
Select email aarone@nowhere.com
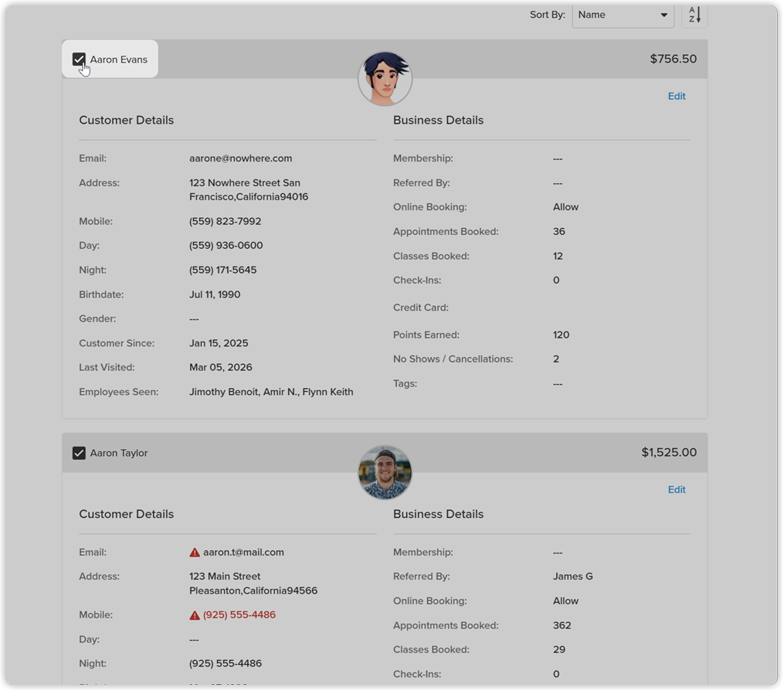click(x=240, y=158)
